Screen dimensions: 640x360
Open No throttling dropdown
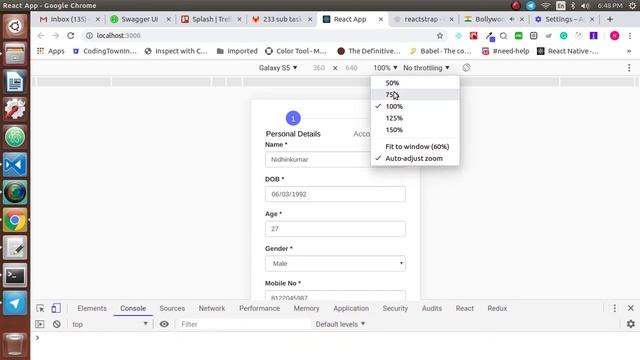[x=426, y=68]
